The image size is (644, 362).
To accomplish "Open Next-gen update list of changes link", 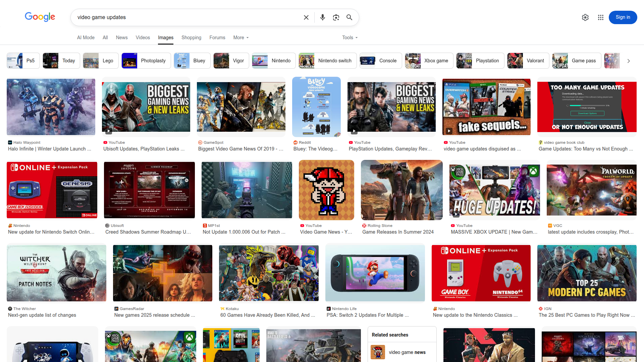I will click(x=42, y=315).
